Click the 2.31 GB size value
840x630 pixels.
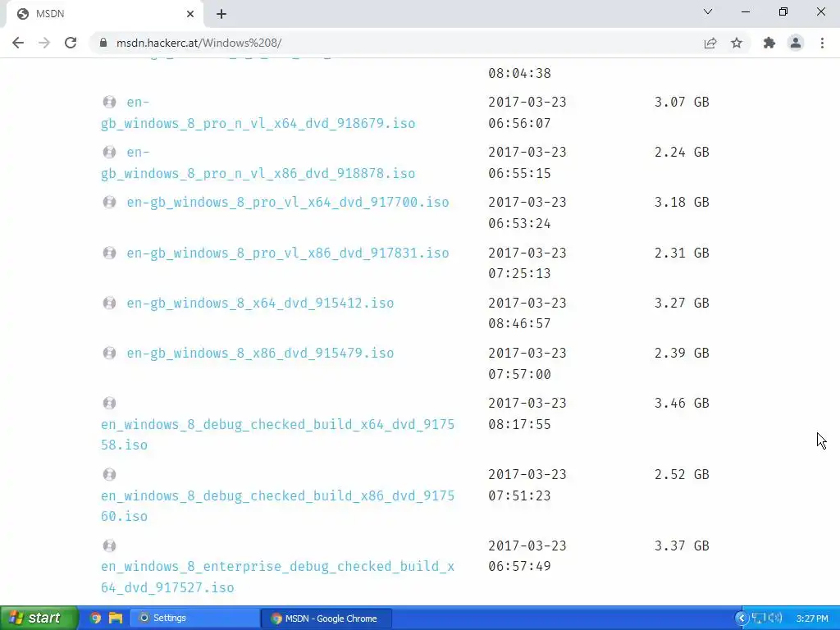(682, 253)
